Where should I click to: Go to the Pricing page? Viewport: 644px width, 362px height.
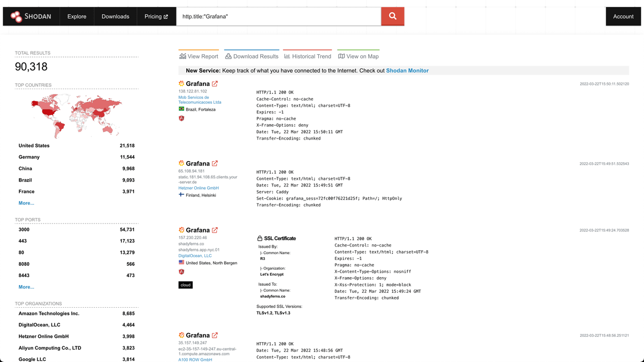coord(156,16)
